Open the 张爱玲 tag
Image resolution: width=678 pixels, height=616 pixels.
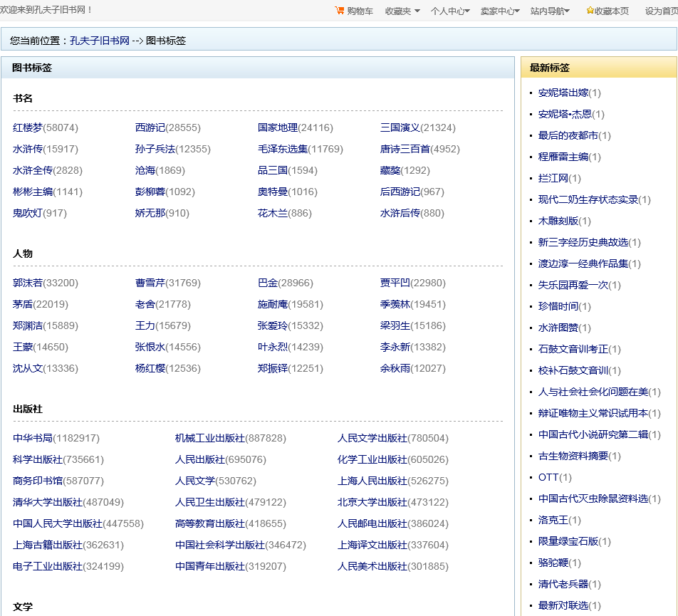click(273, 325)
